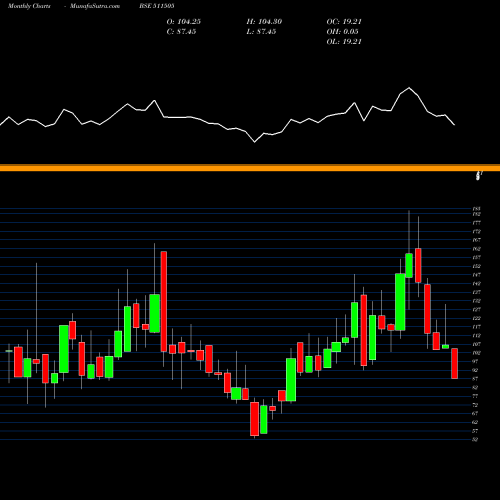Click the 152 price axis label
This screenshot has height=500, width=500.
(476, 266)
